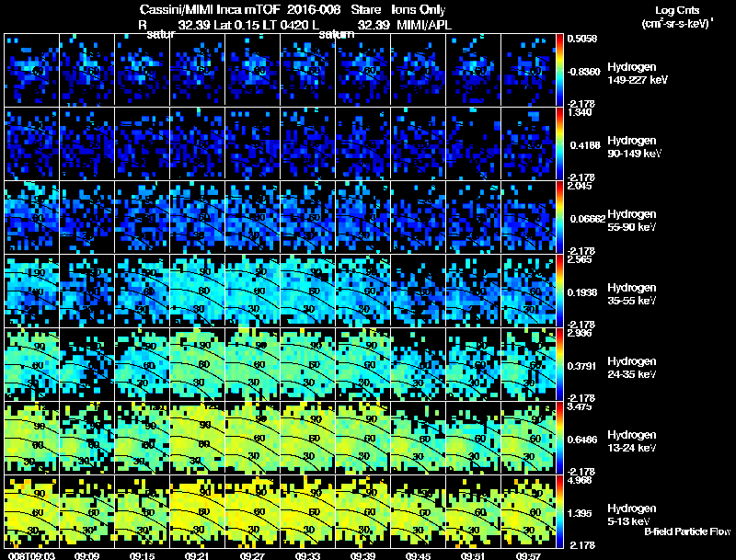Click the '0.1938' color scale midpoint
This screenshot has width=736, height=560.
click(x=582, y=292)
